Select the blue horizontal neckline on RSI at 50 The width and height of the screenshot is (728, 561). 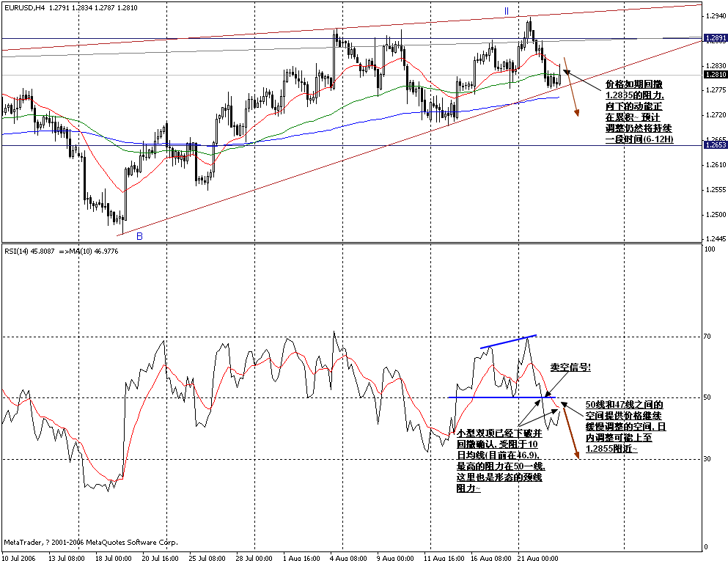click(502, 397)
